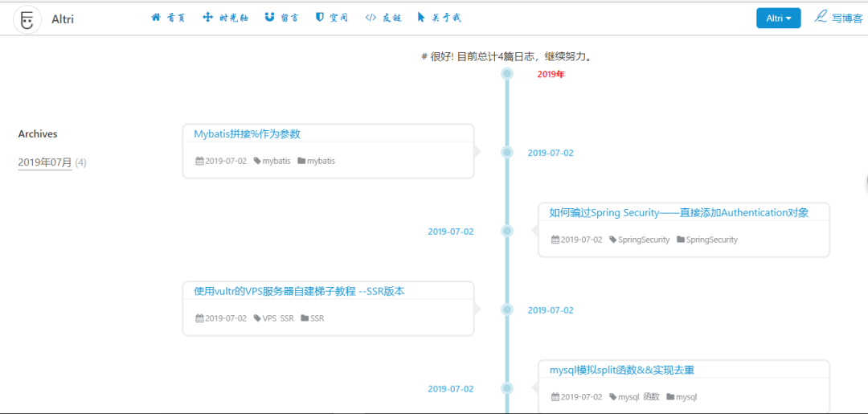Open 友链 navigation item

(391, 18)
